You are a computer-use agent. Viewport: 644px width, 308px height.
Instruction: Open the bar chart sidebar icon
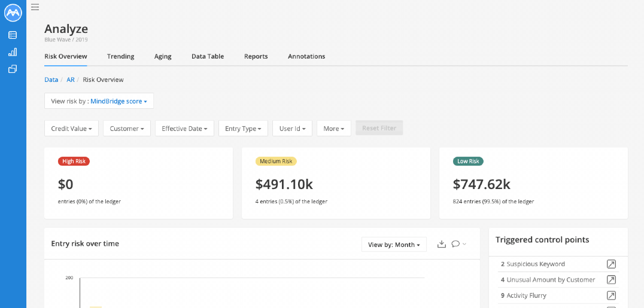pyautogui.click(x=13, y=52)
